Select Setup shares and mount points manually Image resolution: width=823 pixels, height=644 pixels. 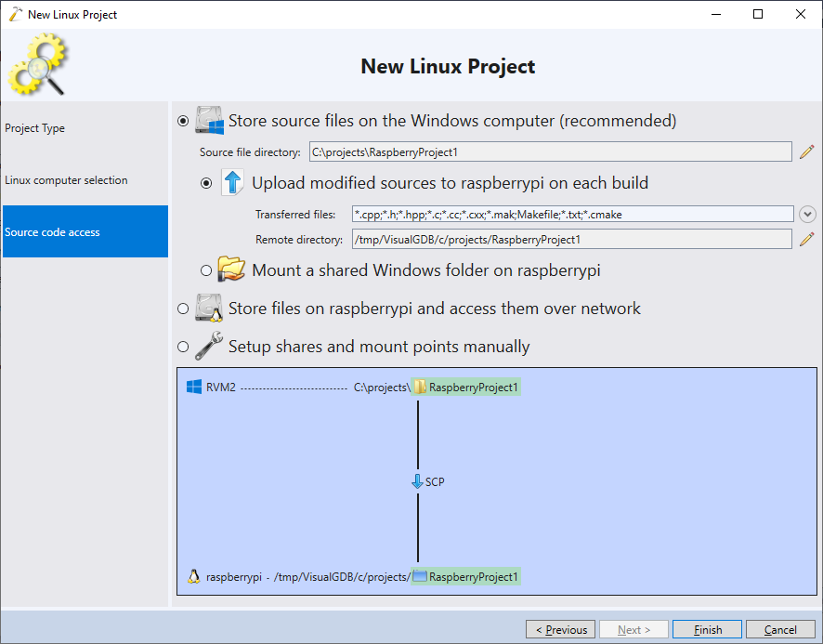pyautogui.click(x=183, y=347)
